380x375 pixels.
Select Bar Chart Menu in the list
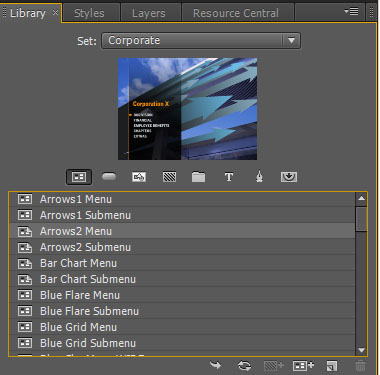pyautogui.click(x=182, y=263)
